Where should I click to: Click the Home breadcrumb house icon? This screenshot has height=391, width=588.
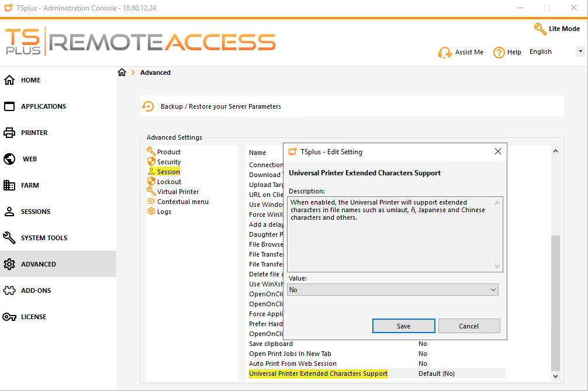pyautogui.click(x=122, y=72)
